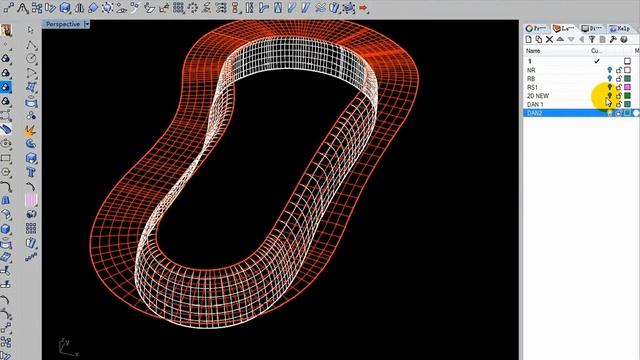
Task: Click the blue cube icon in top toolbar
Action: (64, 7)
